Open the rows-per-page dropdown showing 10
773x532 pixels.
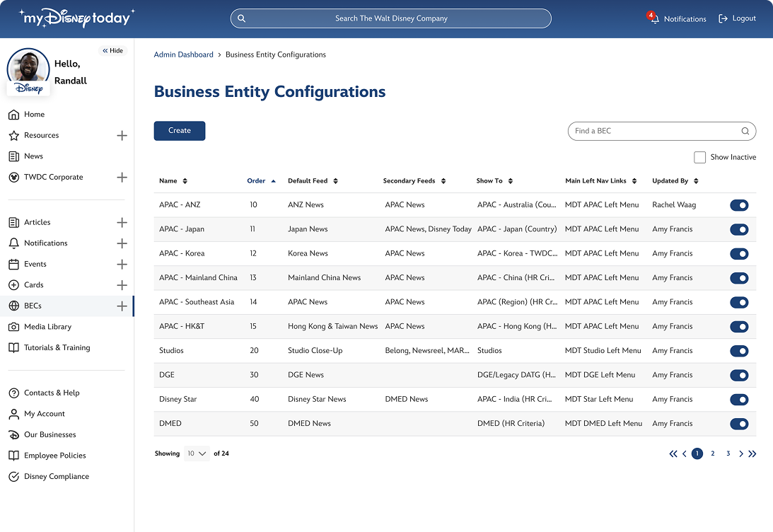(x=197, y=453)
